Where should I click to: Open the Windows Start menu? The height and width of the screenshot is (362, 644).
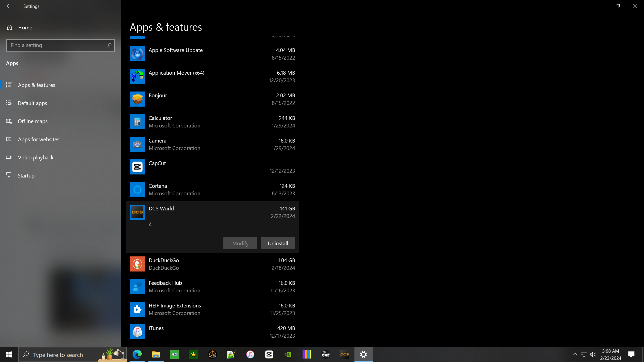9,354
